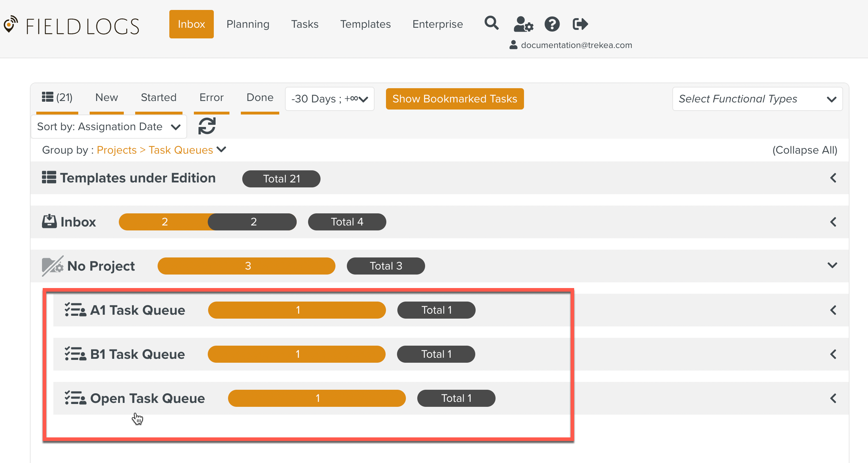
Task: Click the search magnifier icon
Action: point(491,23)
